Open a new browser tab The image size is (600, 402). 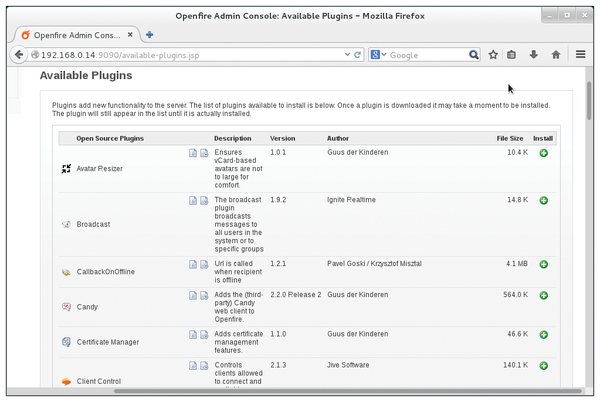(x=150, y=35)
